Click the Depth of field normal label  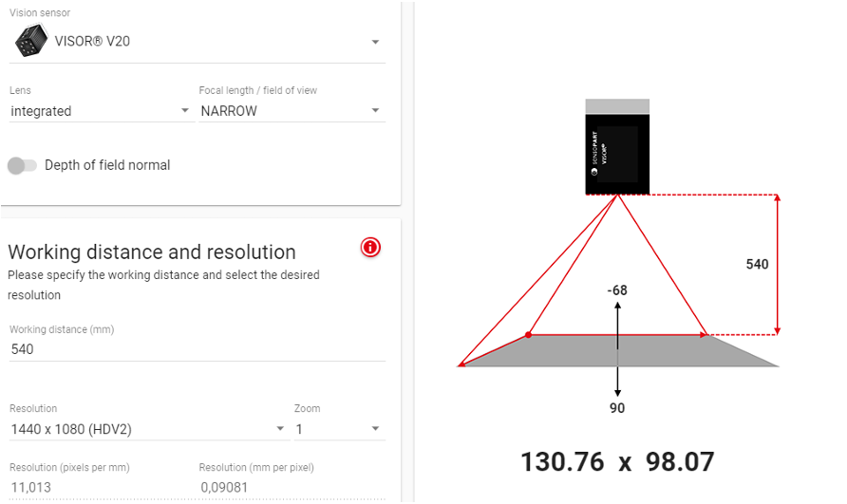click(107, 165)
